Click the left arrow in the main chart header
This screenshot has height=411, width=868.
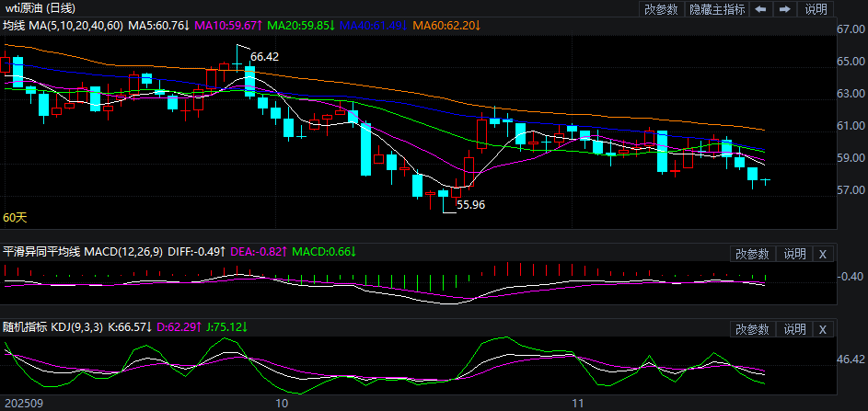760,9
